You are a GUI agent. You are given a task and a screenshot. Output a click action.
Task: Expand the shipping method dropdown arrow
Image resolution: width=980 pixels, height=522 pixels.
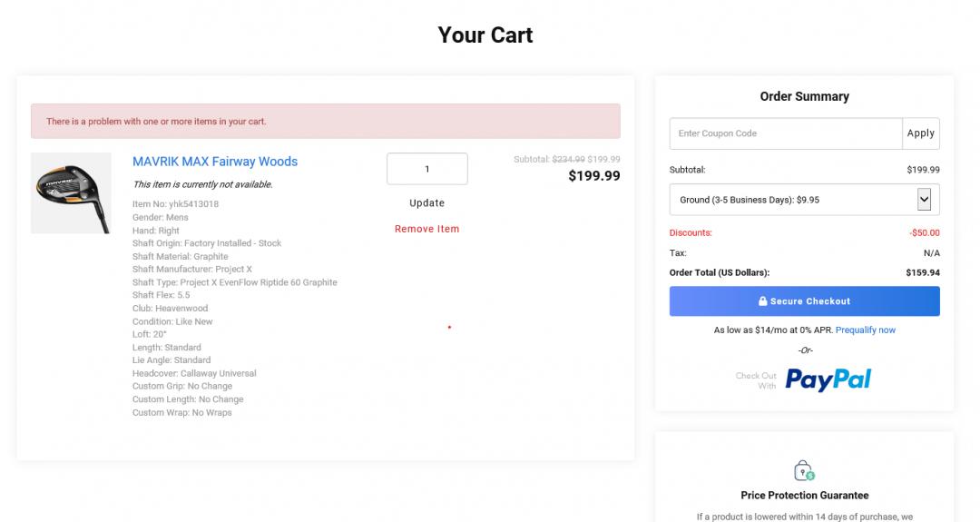pos(924,200)
